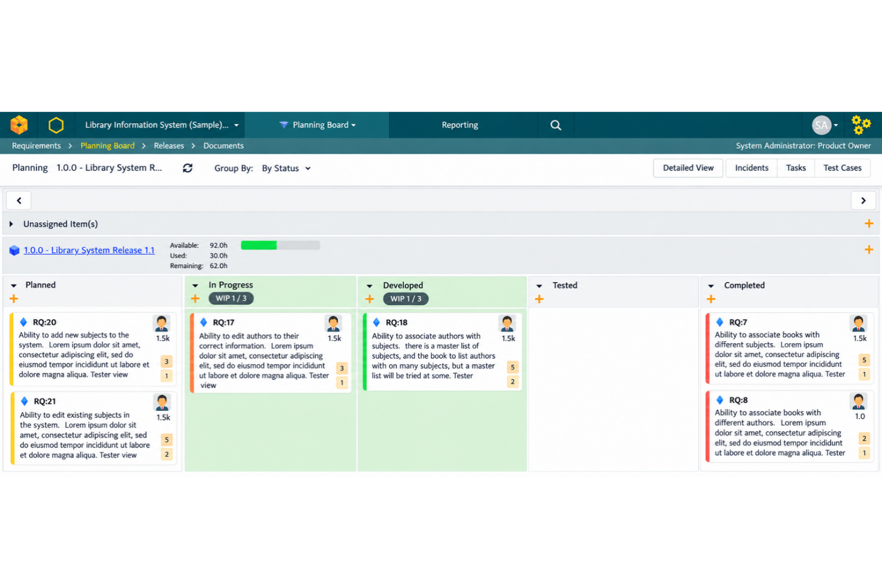Image resolution: width=882 pixels, height=588 pixels.
Task: Open the yellow hexagon workspace icon
Action: click(56, 125)
